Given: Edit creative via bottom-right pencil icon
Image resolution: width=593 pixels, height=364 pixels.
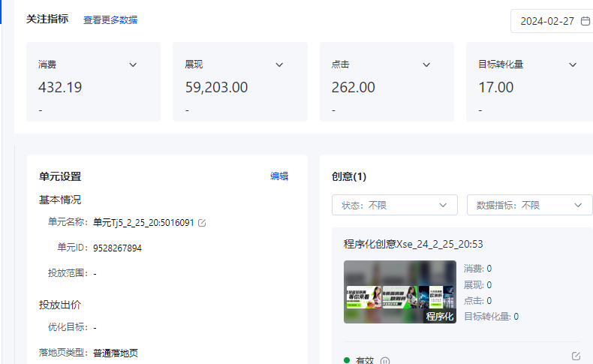Looking at the screenshot, I should coord(576,356).
